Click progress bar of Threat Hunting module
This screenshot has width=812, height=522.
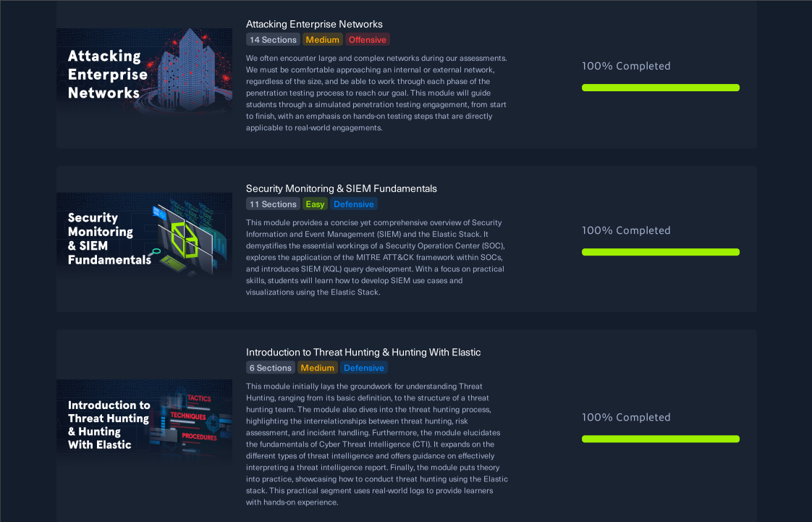click(660, 439)
